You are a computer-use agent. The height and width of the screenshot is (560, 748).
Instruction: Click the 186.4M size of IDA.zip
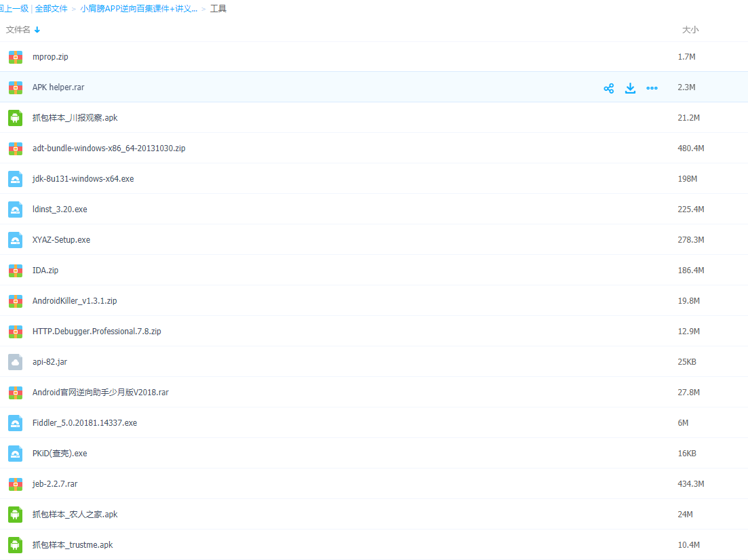[x=691, y=271]
